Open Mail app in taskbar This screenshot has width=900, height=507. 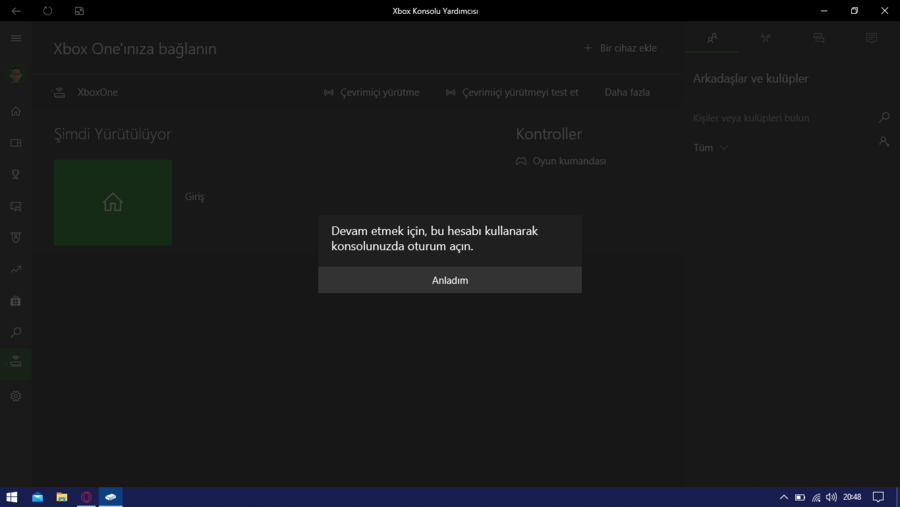coord(37,497)
